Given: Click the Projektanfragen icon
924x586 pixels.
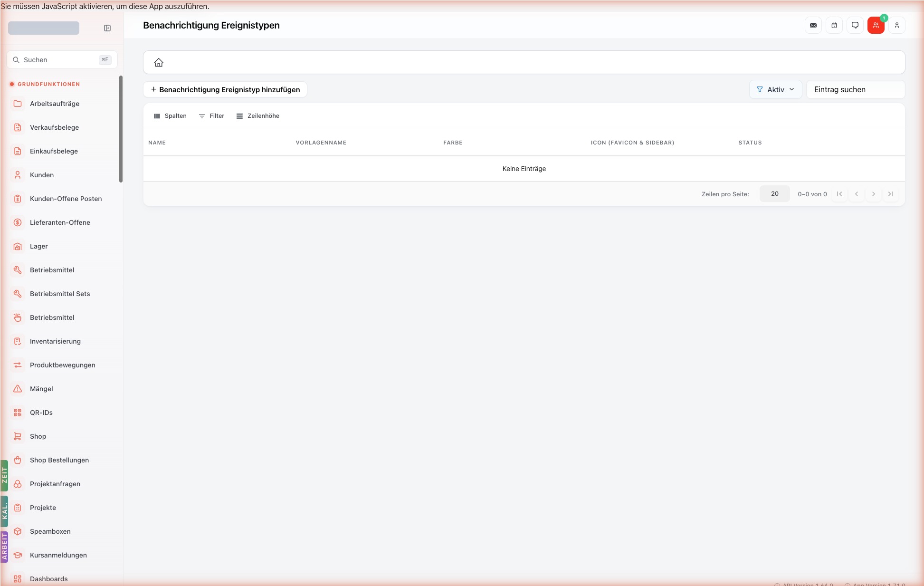Looking at the screenshot, I should pyautogui.click(x=18, y=484).
